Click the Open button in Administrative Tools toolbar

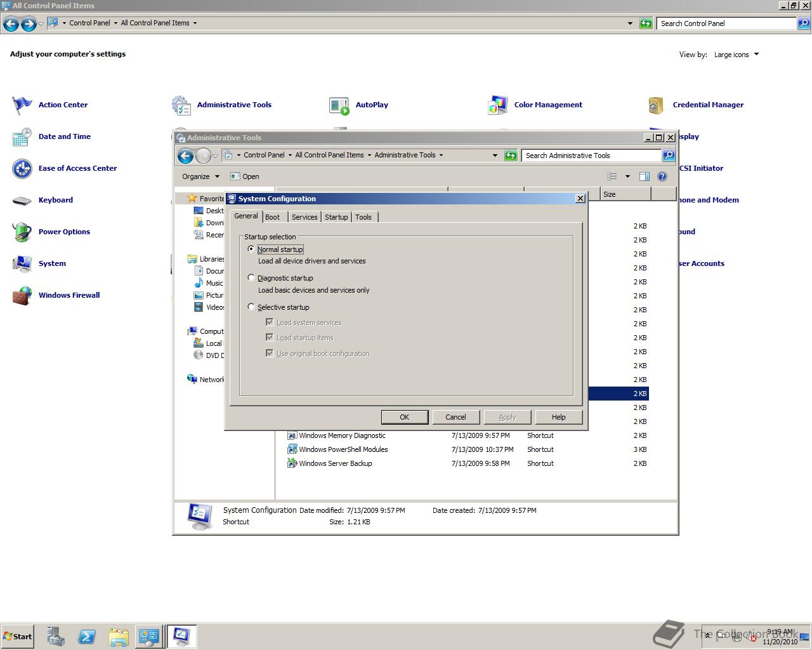[x=245, y=176]
